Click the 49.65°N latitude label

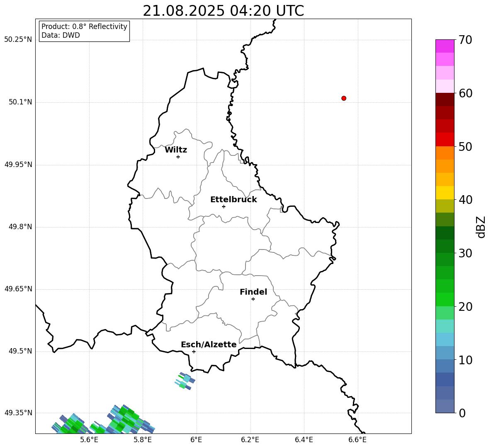pyautogui.click(x=18, y=289)
